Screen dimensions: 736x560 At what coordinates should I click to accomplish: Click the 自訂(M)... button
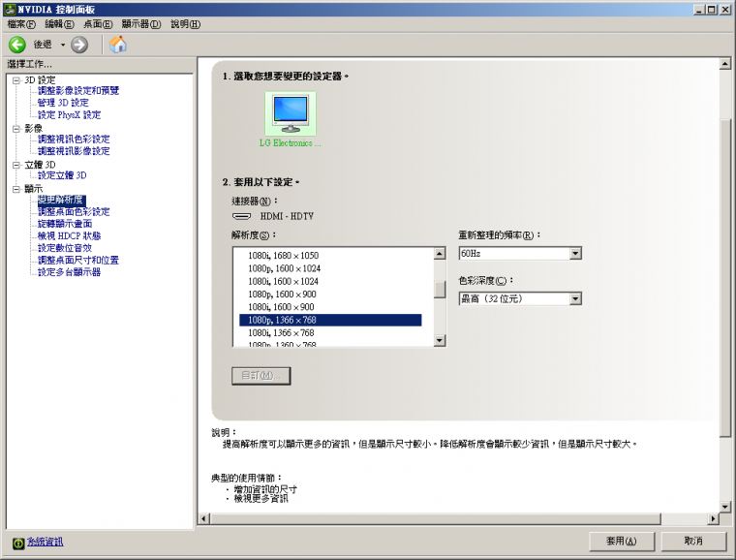coord(261,376)
